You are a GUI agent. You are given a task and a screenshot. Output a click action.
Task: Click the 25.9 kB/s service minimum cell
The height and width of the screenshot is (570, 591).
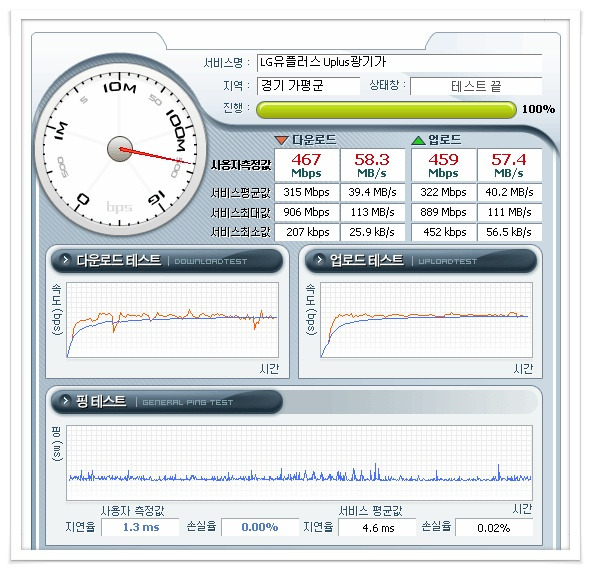(372, 232)
